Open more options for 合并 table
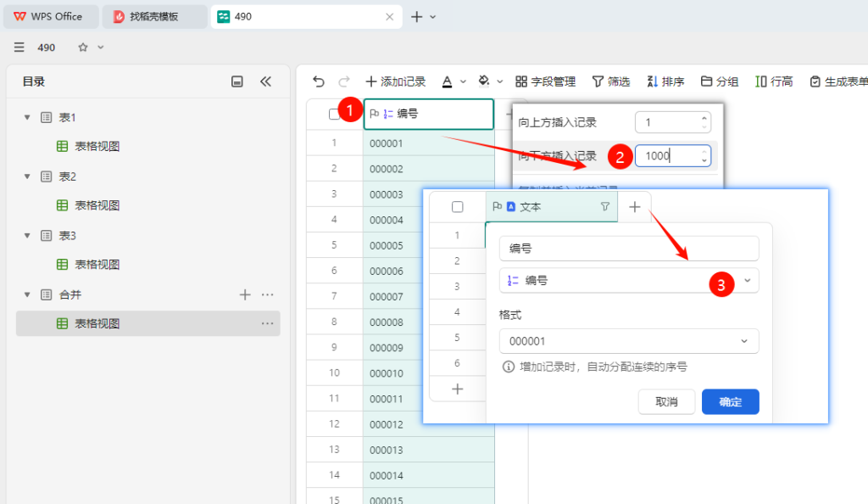The image size is (868, 504). [267, 294]
